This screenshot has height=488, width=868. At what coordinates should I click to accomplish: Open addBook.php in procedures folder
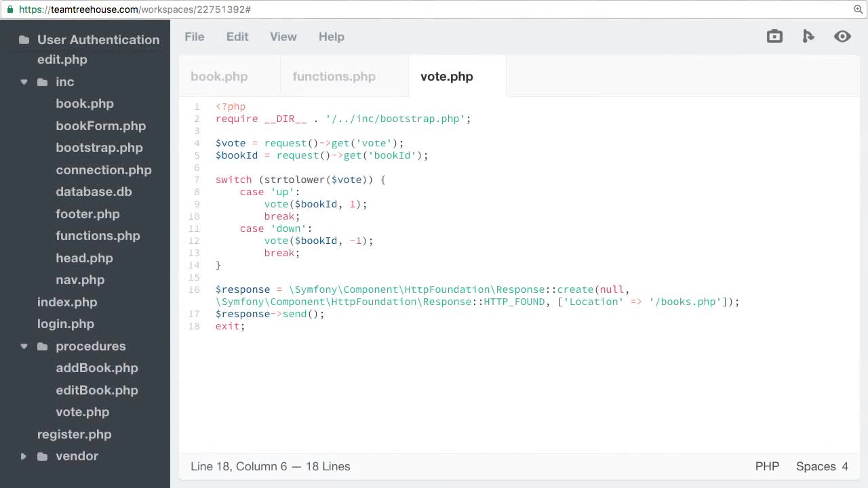pos(97,368)
